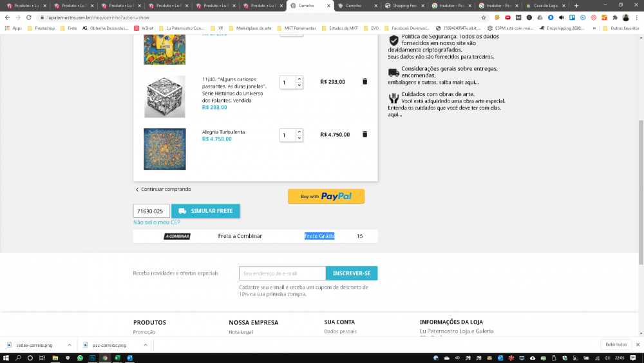Click the delivery truck icon beside Considerações gerais
The width and height of the screenshot is (644, 363).
click(x=393, y=72)
